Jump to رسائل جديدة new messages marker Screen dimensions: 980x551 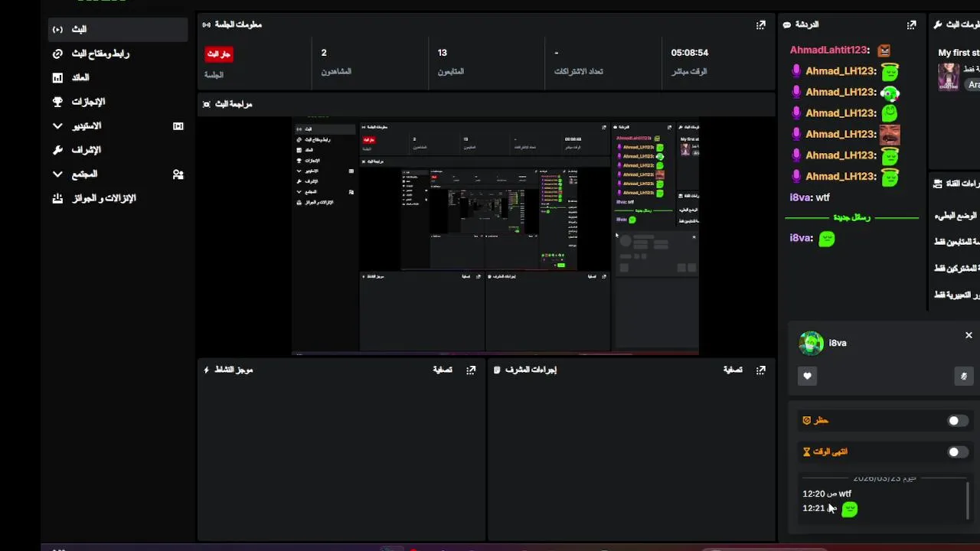coord(851,217)
